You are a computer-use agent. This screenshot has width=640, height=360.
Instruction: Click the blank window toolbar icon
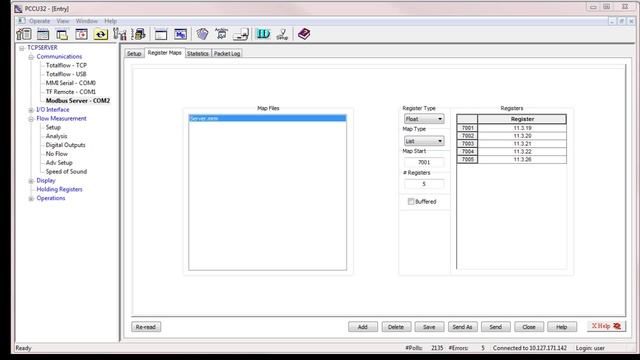(x=161, y=34)
